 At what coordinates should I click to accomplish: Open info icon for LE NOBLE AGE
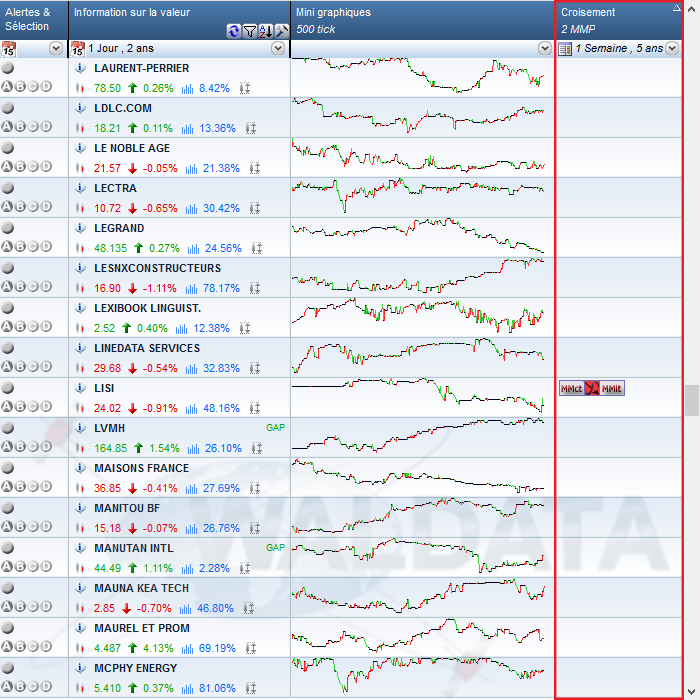tap(80, 148)
